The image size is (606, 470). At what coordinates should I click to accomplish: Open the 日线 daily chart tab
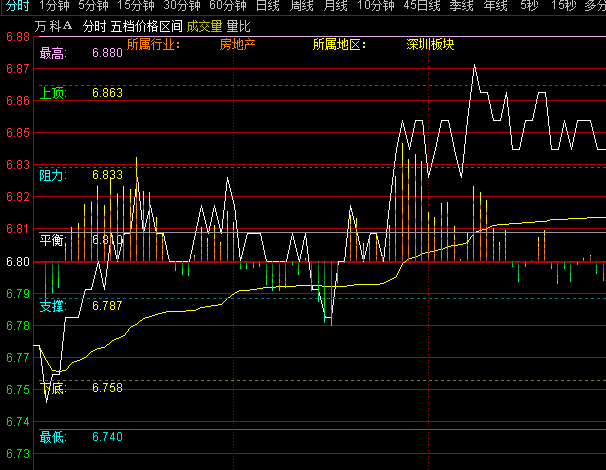pyautogui.click(x=267, y=6)
